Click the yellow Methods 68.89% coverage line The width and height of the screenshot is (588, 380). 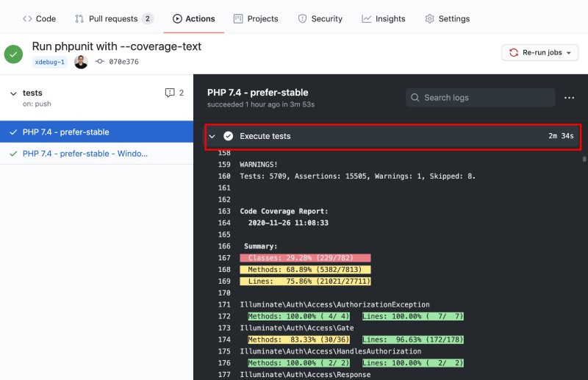tap(305, 269)
